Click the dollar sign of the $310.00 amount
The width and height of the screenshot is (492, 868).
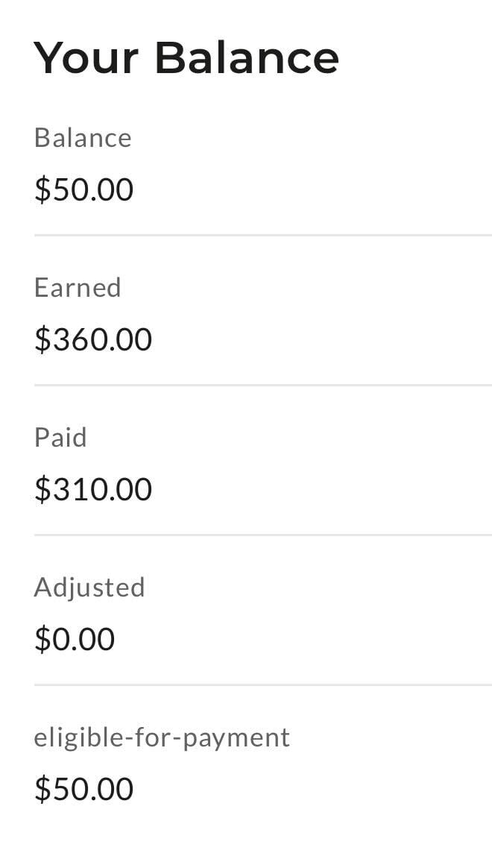[42, 490]
